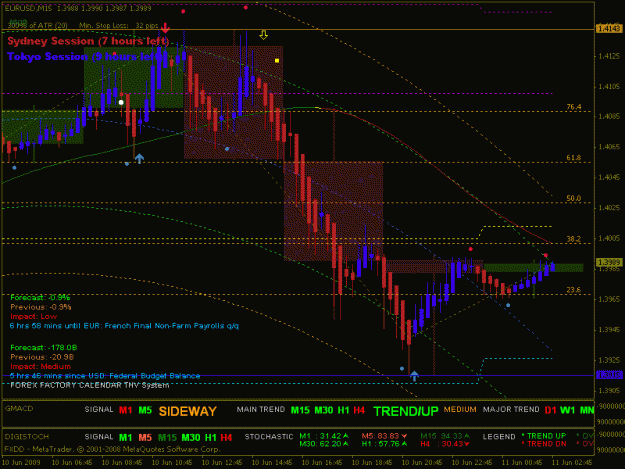Click the white dot marker on chart

tap(121, 102)
